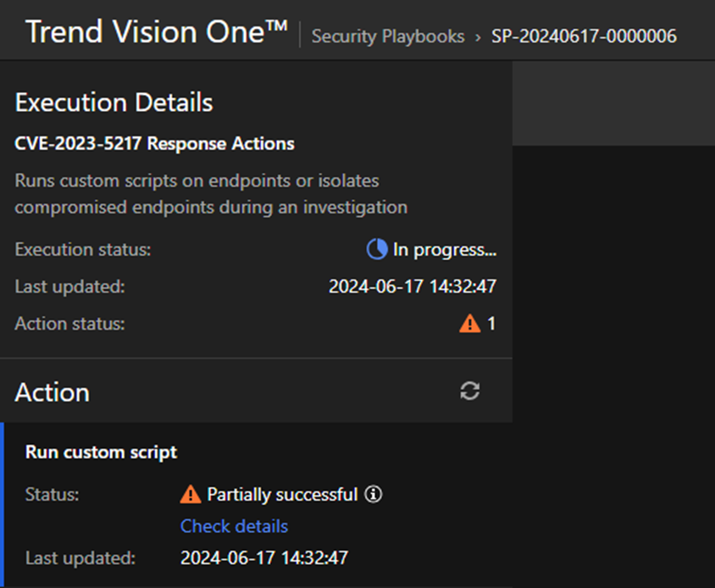Click the Trend Vision One title

[x=157, y=32]
